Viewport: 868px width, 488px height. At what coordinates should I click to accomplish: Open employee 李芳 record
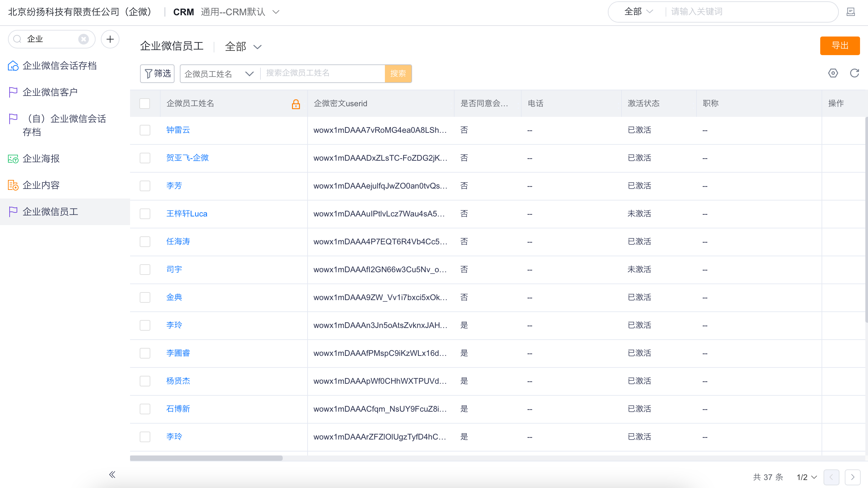(x=174, y=186)
